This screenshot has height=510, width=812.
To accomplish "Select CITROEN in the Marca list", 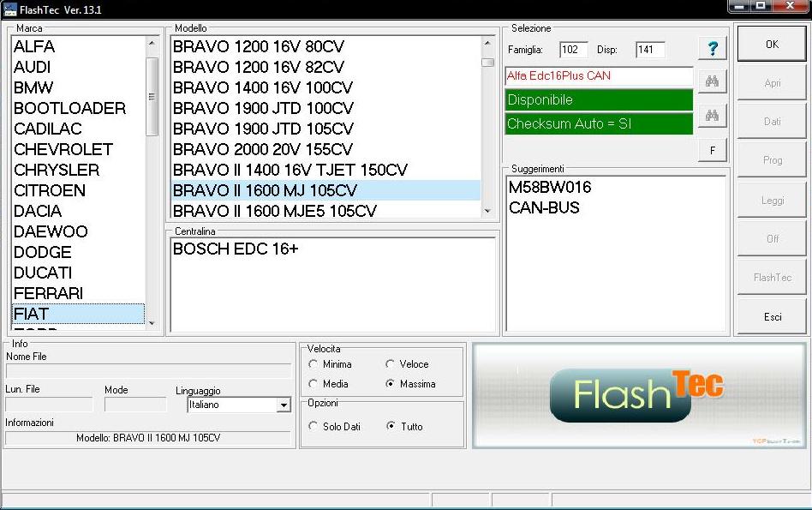I will tap(78, 190).
